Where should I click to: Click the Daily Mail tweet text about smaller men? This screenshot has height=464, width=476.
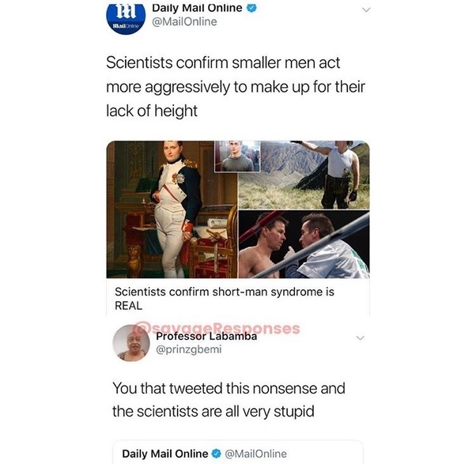pos(236,86)
